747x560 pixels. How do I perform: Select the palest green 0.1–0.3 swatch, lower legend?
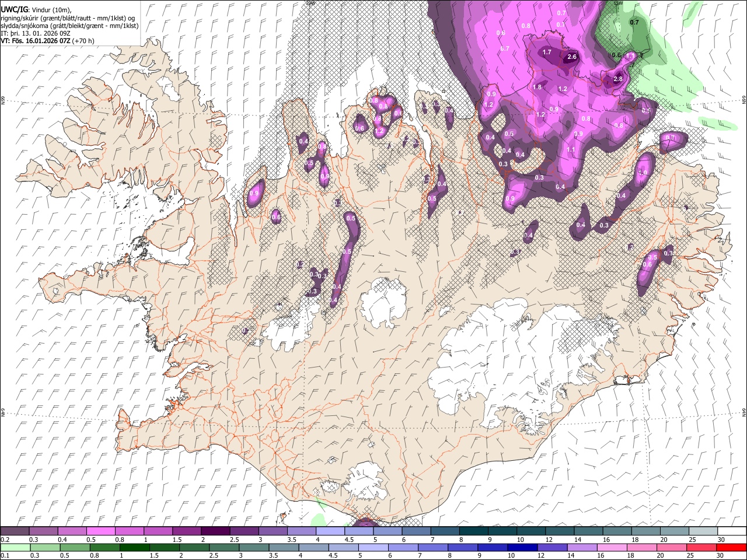(15, 547)
